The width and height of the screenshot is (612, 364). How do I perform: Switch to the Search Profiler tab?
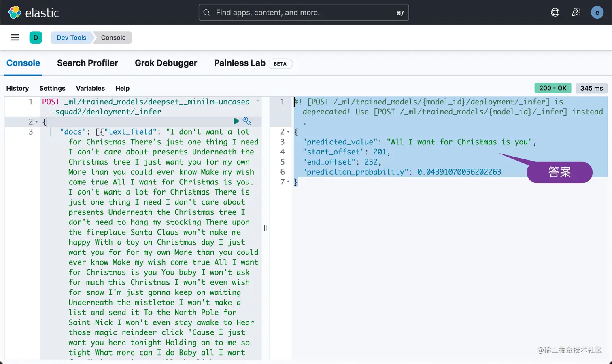[87, 63]
